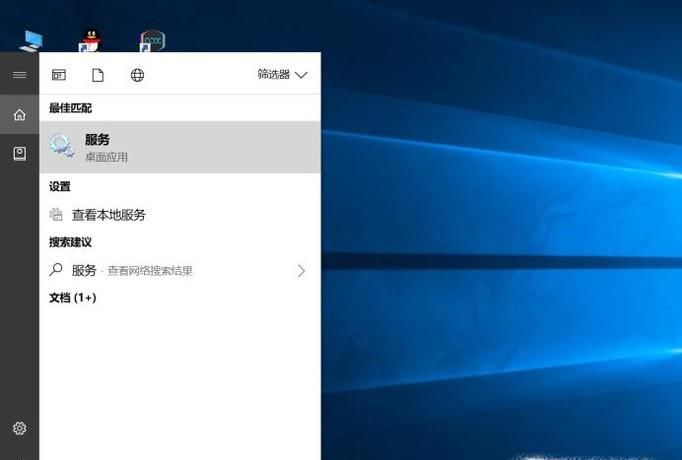Viewport: 682px width, 460px height.
Task: Open the hexagon desktop shortcut icon
Action: 152,41
